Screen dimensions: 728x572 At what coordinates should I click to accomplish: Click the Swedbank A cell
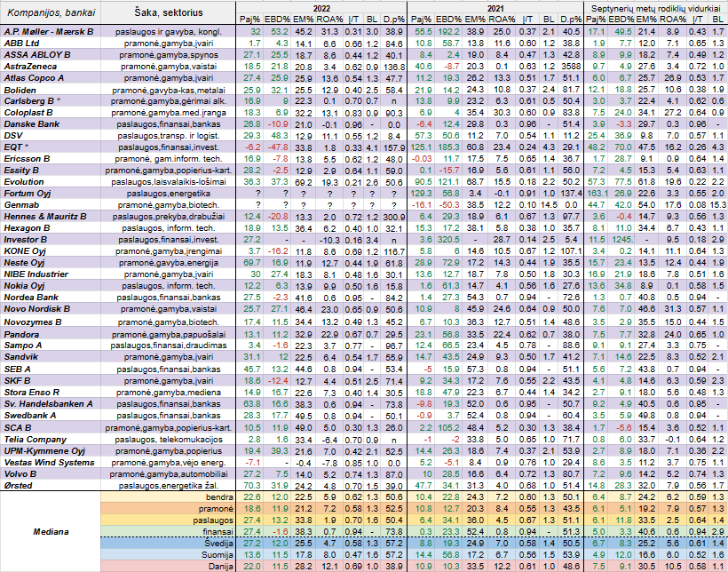click(x=51, y=416)
